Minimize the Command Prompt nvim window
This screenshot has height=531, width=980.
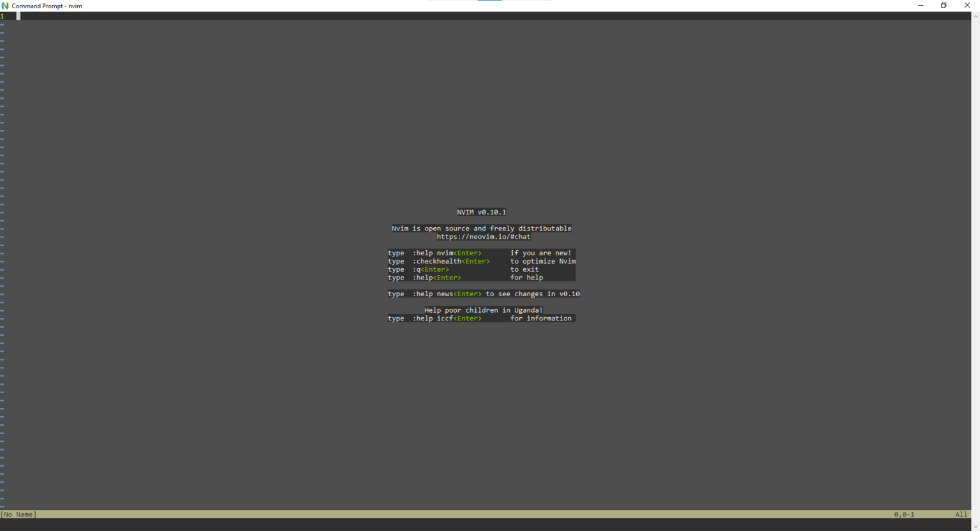tap(921, 6)
